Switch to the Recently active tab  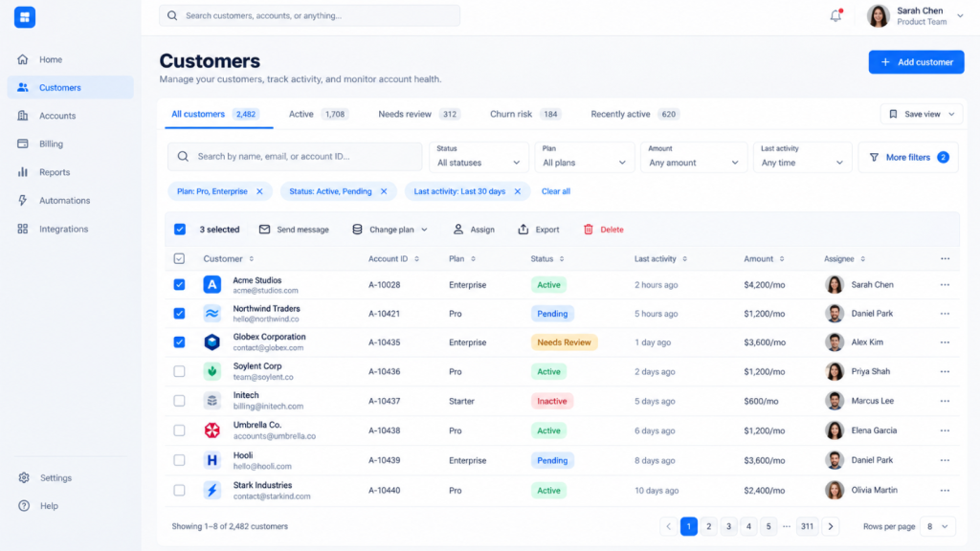tap(635, 114)
